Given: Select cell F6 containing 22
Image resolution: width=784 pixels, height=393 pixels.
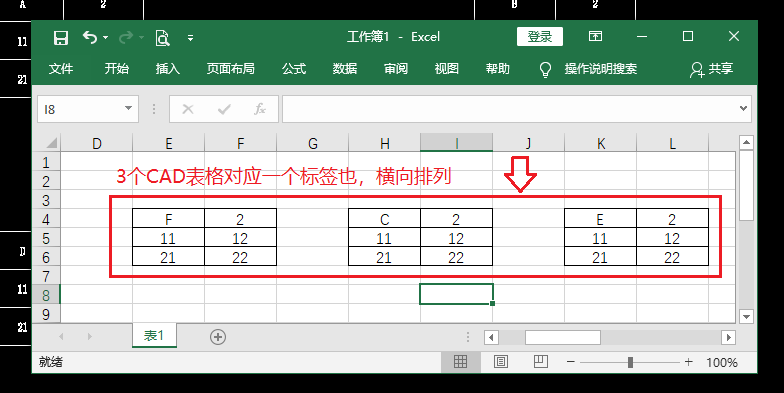Looking at the screenshot, I should click(x=240, y=256).
